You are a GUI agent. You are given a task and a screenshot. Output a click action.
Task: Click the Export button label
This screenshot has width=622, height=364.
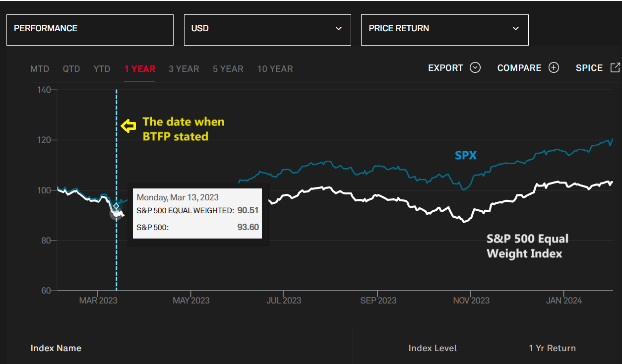445,68
